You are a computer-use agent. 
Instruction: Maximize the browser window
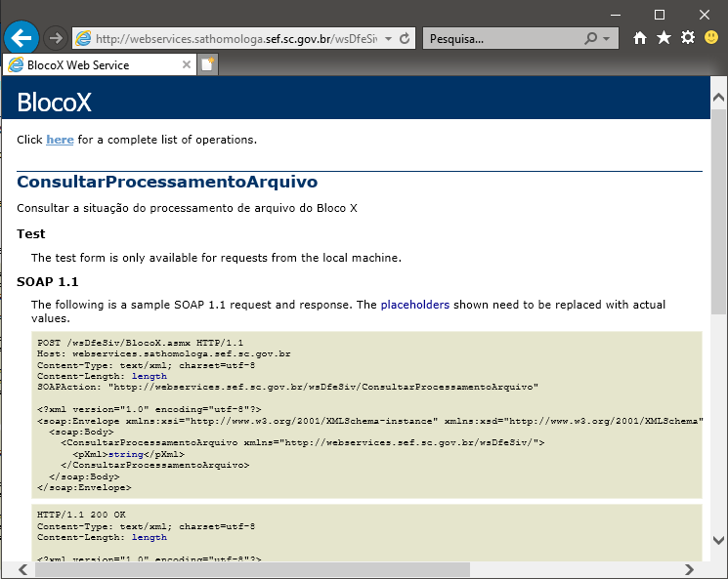(x=660, y=15)
